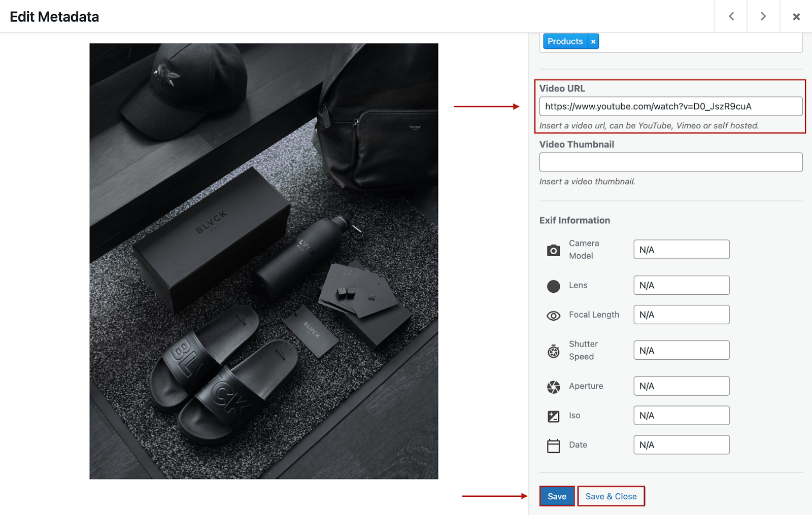Viewport: 812px width, 515px height.
Task: Click the Save & Close button
Action: 611,496
